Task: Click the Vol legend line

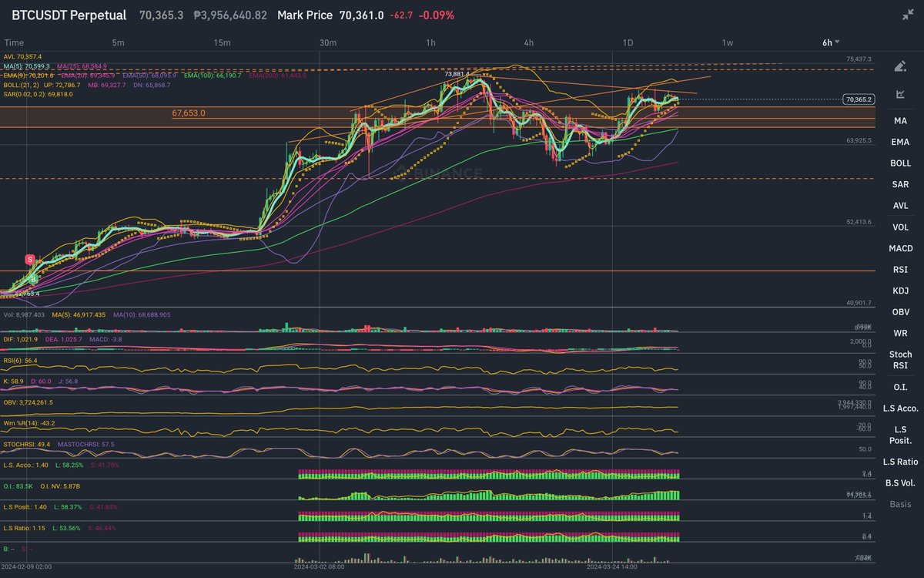Action: (88, 314)
